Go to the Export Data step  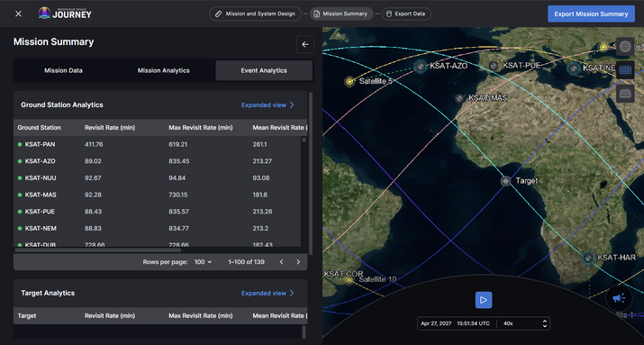[406, 14]
